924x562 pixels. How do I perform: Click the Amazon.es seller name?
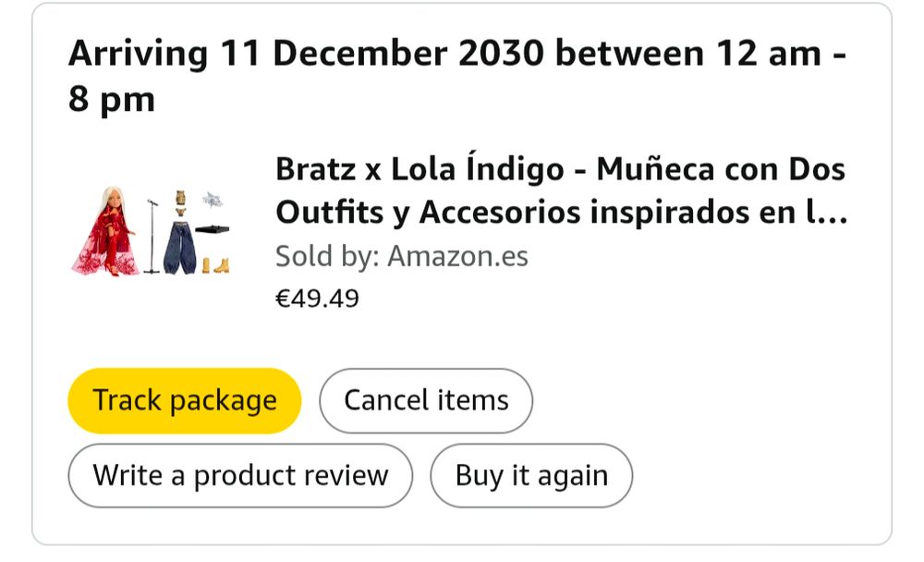coord(457,257)
